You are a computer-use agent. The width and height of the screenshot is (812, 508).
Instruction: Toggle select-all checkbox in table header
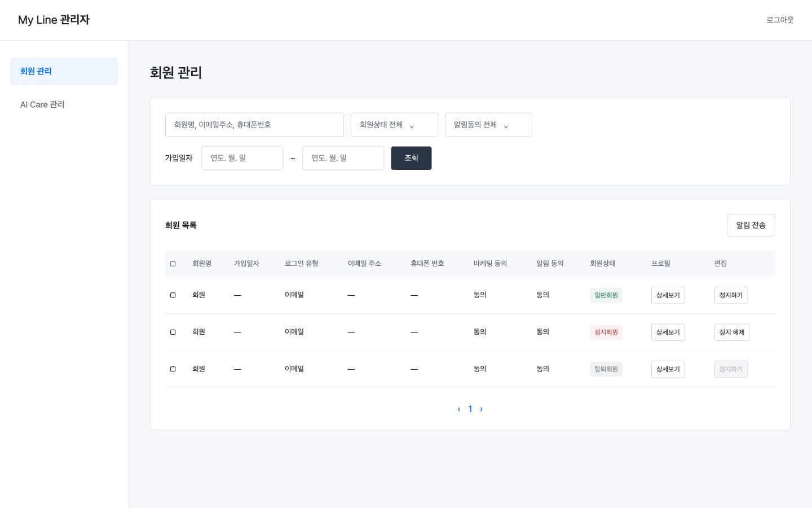pos(173,264)
